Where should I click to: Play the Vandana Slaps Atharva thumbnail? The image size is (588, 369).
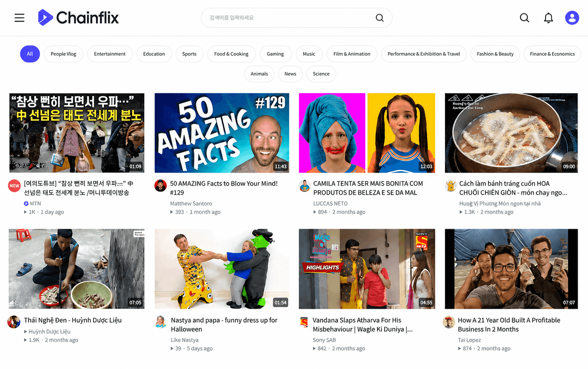tap(367, 269)
